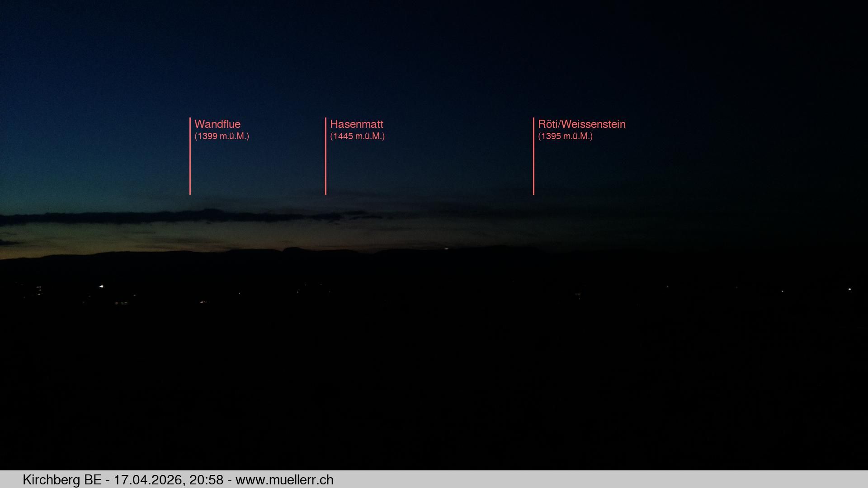868x488 pixels.
Task: Click the small red lights in the valley
Action: point(203,302)
